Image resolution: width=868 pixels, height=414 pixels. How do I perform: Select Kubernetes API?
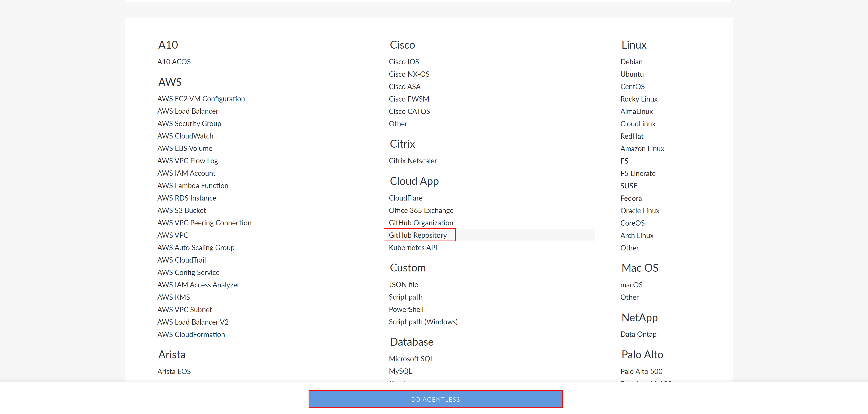[413, 248]
